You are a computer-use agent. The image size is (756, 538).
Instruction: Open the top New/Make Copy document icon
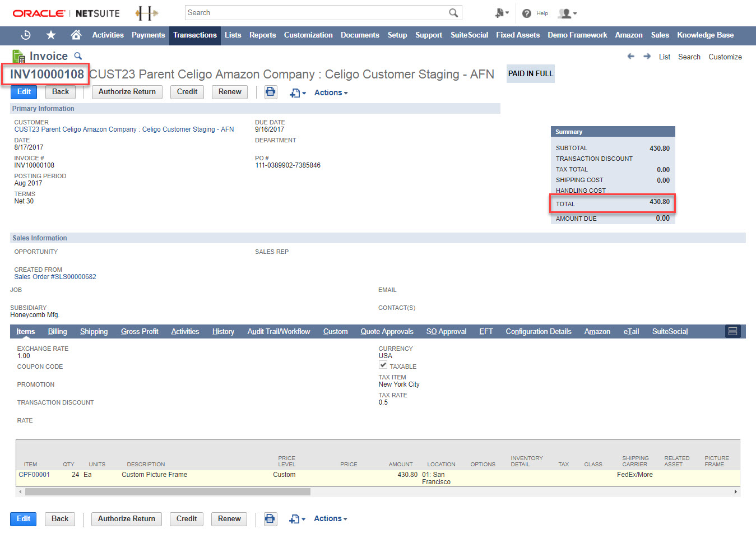click(298, 93)
